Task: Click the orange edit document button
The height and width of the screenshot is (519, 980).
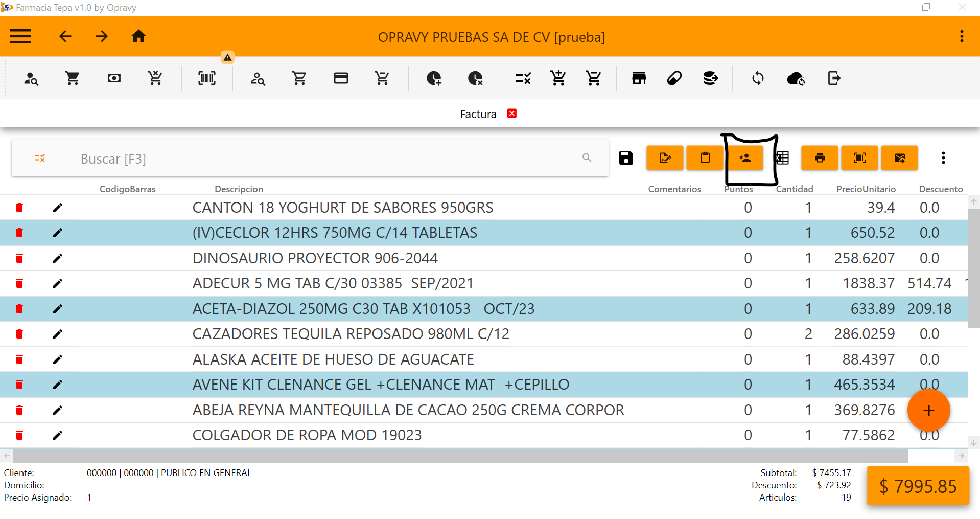Action: point(665,158)
